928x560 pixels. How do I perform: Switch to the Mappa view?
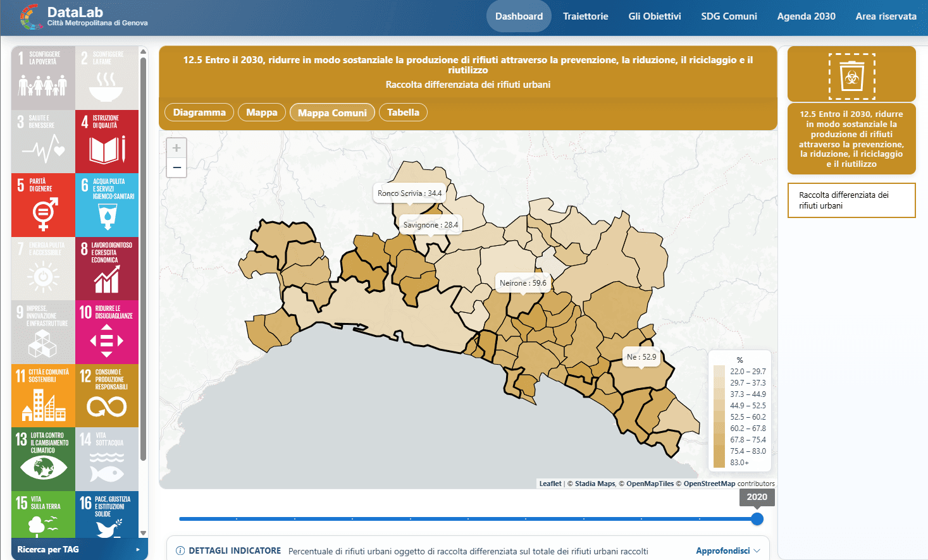pyautogui.click(x=262, y=113)
